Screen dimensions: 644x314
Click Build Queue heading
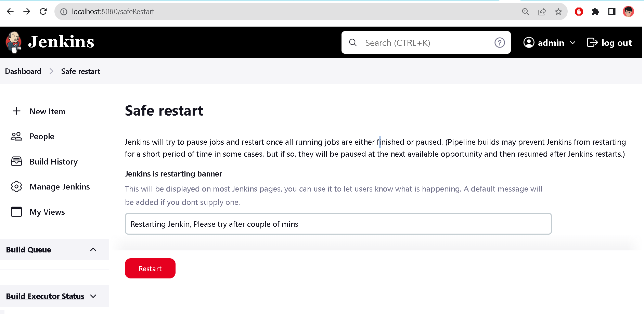click(x=29, y=250)
